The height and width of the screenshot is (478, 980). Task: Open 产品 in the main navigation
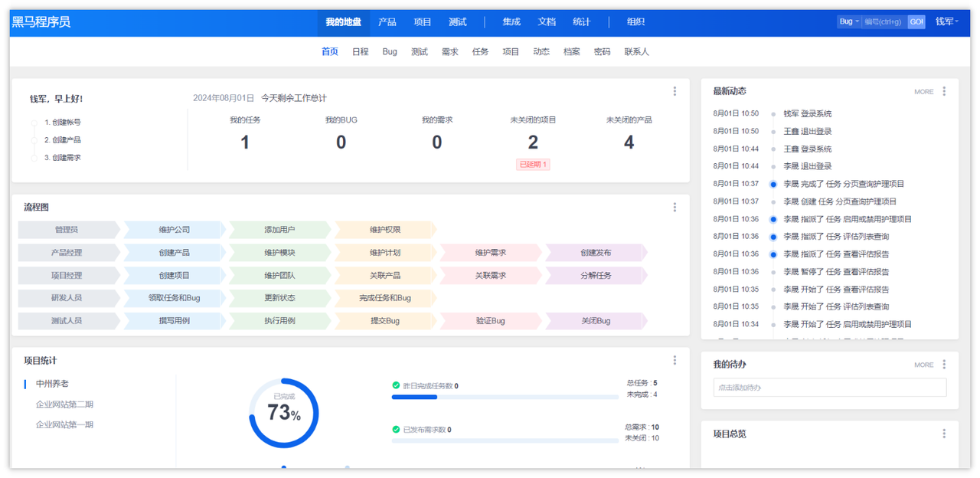pos(387,22)
